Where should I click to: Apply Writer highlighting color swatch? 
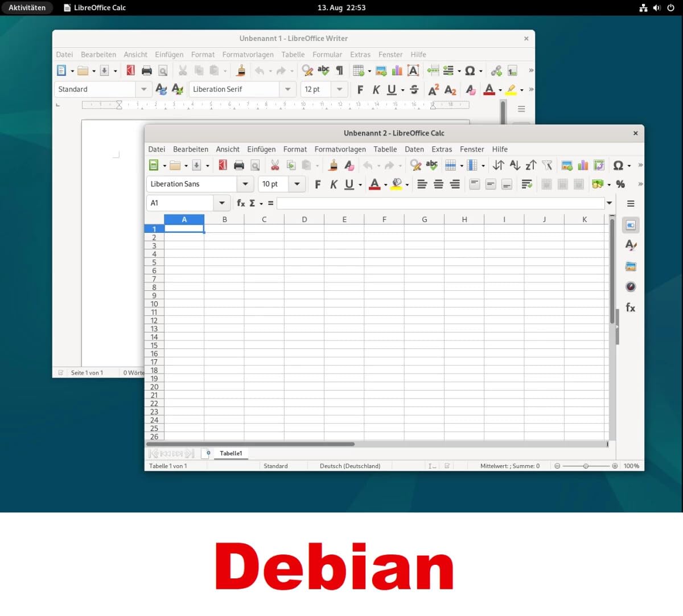(x=511, y=89)
